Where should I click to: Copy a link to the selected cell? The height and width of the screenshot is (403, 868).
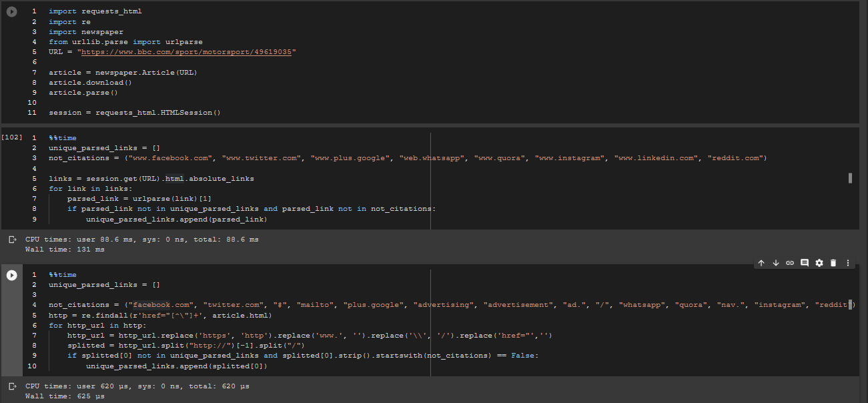(x=790, y=263)
